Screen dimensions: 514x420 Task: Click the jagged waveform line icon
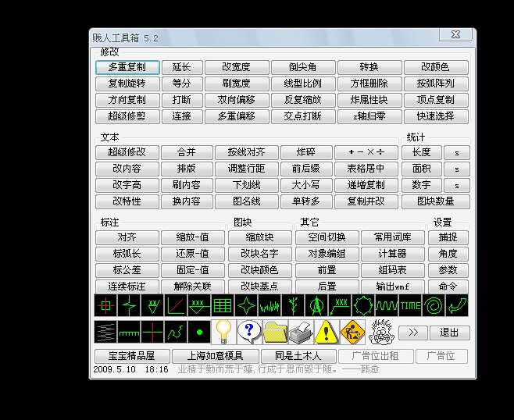point(269,305)
